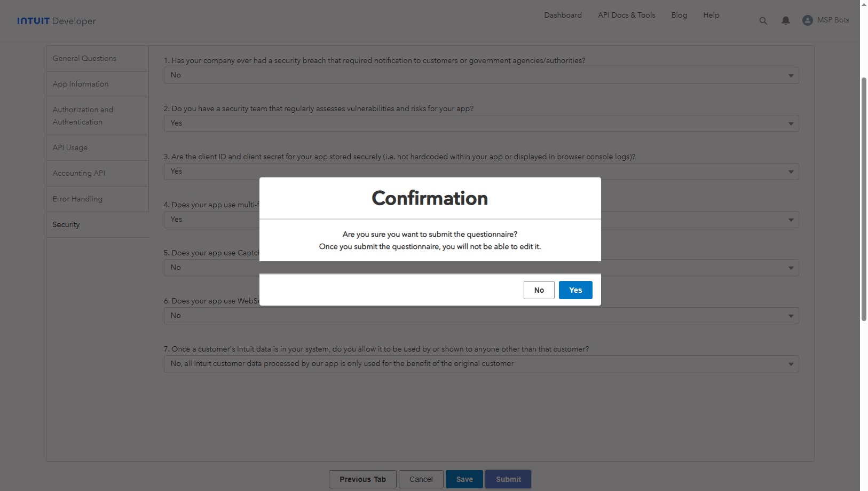The width and height of the screenshot is (868, 491).
Task: Click the page vertical scrollbar
Action: pos(863,198)
